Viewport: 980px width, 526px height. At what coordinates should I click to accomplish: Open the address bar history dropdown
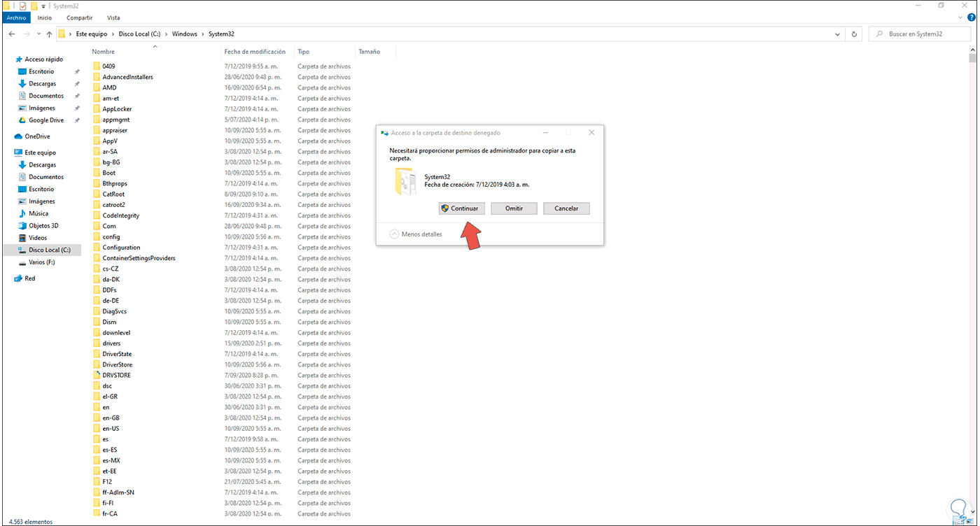839,34
